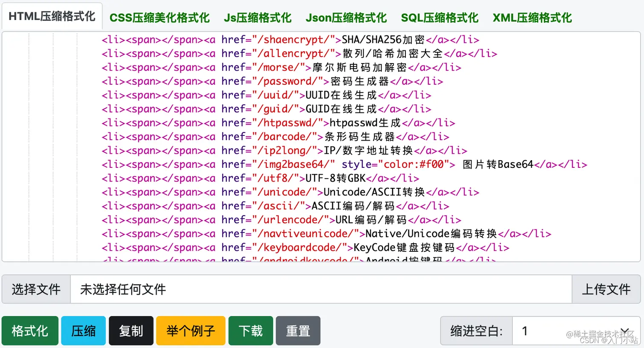Select the active HTML压缩格式化 tab
The width and height of the screenshot is (644, 348).
[x=51, y=16]
